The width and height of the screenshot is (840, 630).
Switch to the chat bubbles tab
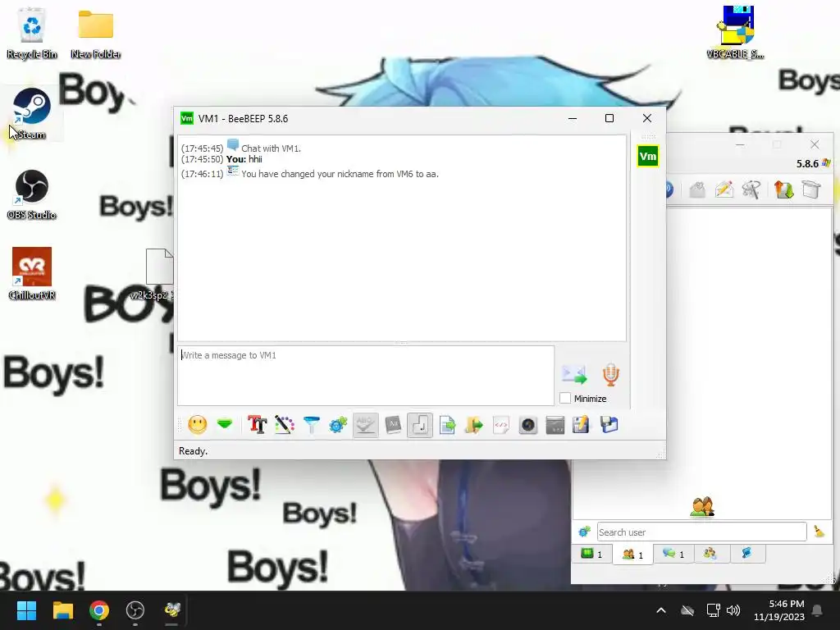point(674,554)
